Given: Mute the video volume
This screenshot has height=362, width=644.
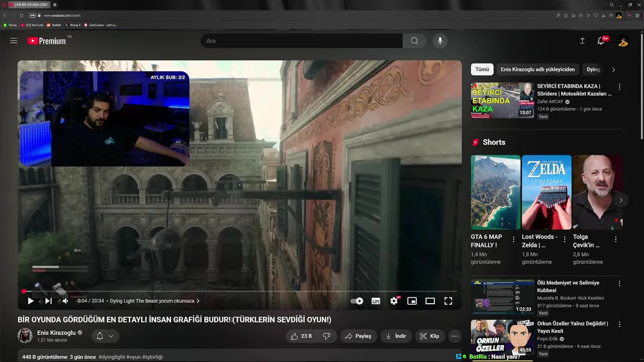Looking at the screenshot, I should [x=64, y=301].
